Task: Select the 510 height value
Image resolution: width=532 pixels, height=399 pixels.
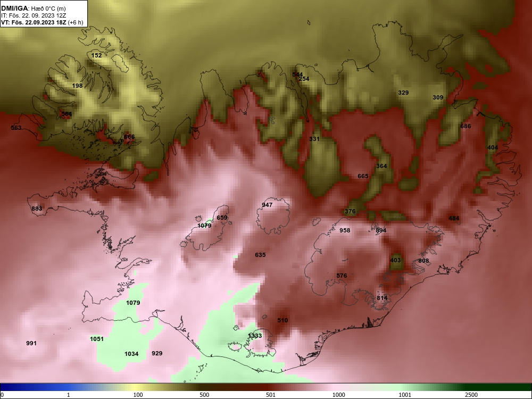Action: [x=282, y=320]
